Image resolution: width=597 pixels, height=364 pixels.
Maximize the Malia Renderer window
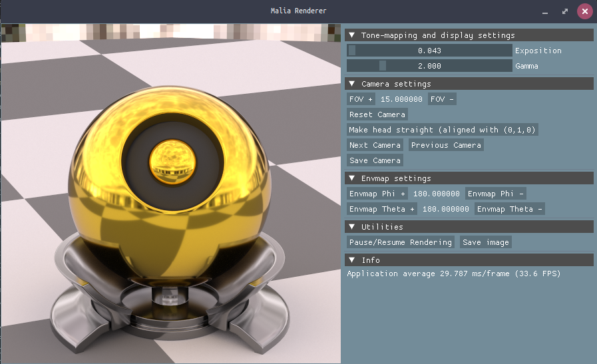coord(565,11)
